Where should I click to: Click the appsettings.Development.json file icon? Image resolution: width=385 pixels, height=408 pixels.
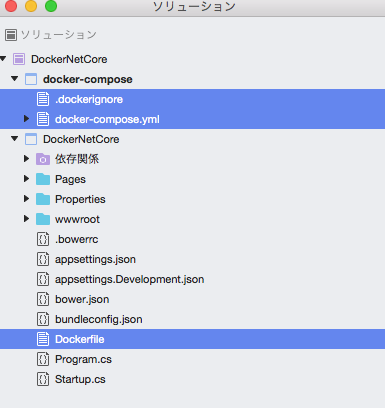tap(43, 279)
